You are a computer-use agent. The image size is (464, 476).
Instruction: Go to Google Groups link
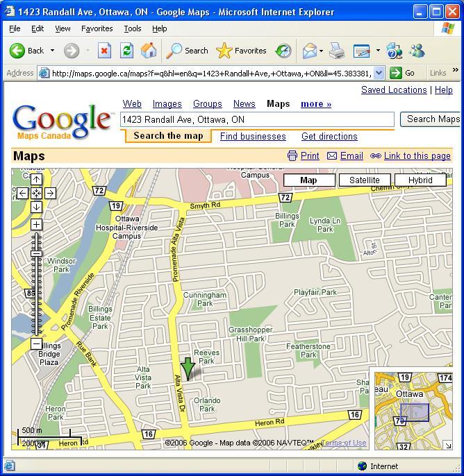point(208,104)
